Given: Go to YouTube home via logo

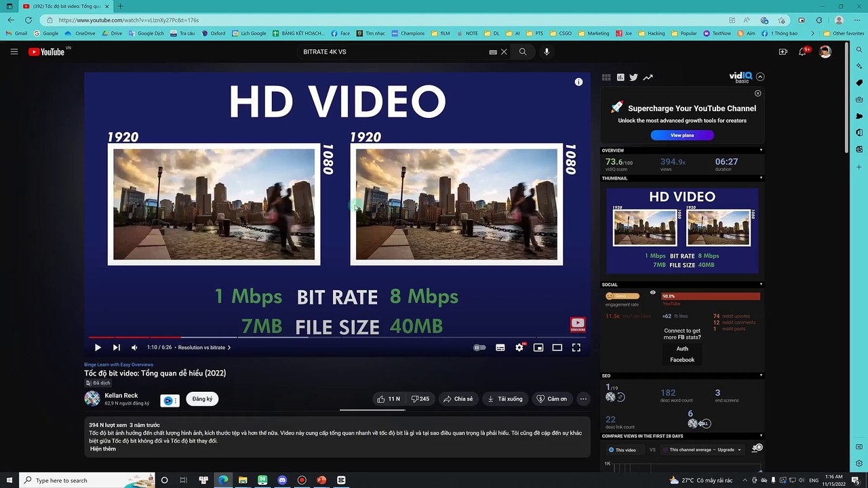Looking at the screenshot, I should [x=47, y=52].
